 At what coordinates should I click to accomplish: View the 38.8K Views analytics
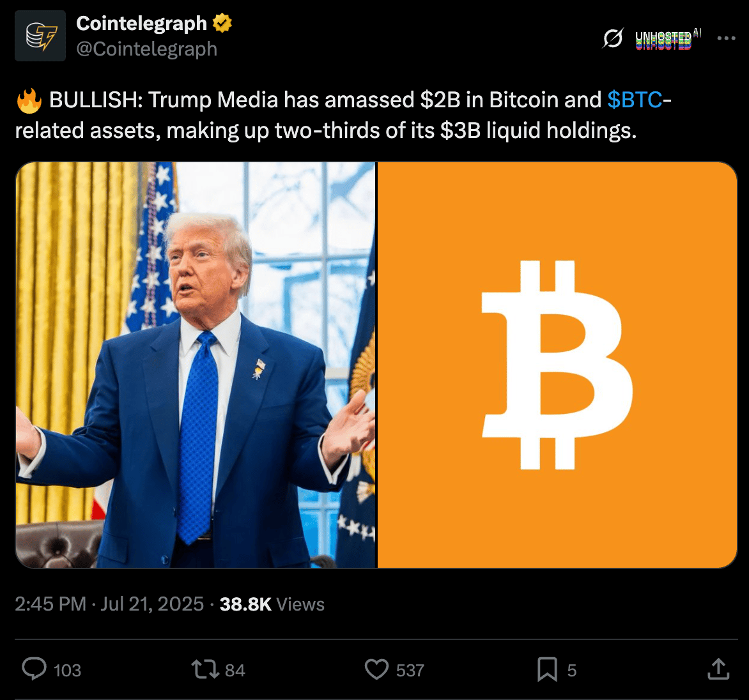click(x=272, y=604)
